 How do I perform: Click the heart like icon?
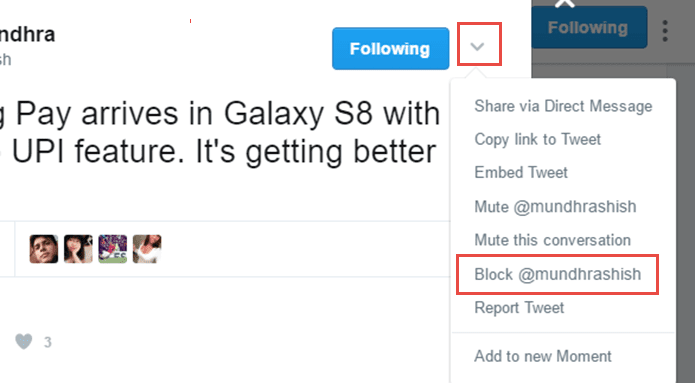point(23,342)
